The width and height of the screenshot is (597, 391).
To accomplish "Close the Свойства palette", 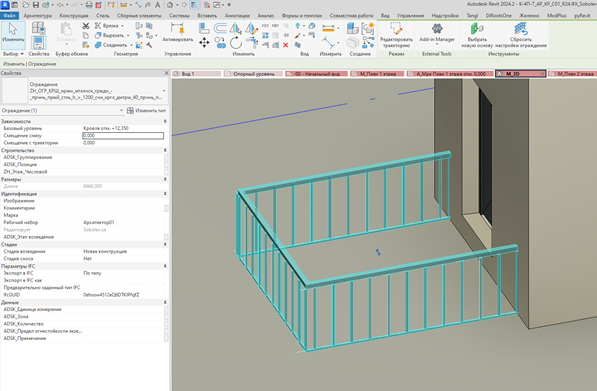I will [x=166, y=73].
